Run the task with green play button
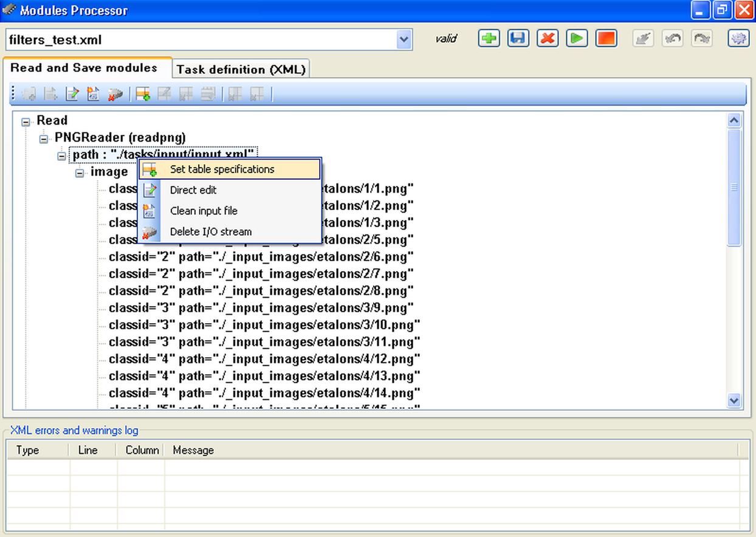This screenshot has height=537, width=756. (577, 39)
